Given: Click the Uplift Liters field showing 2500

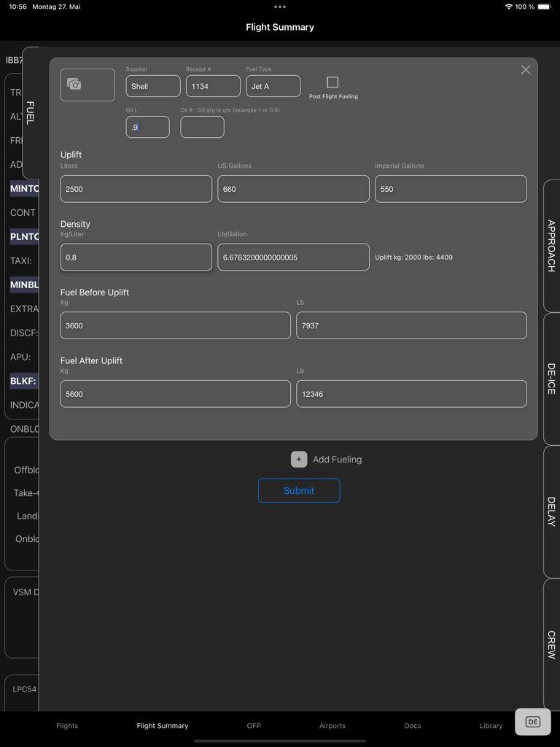Looking at the screenshot, I should pos(136,189).
